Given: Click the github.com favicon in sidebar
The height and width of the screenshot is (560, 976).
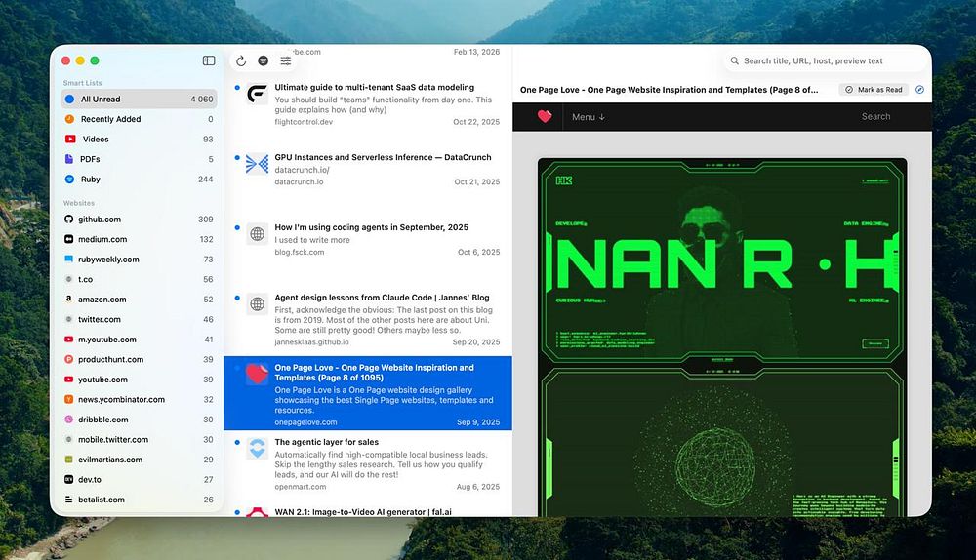Looking at the screenshot, I should [68, 219].
